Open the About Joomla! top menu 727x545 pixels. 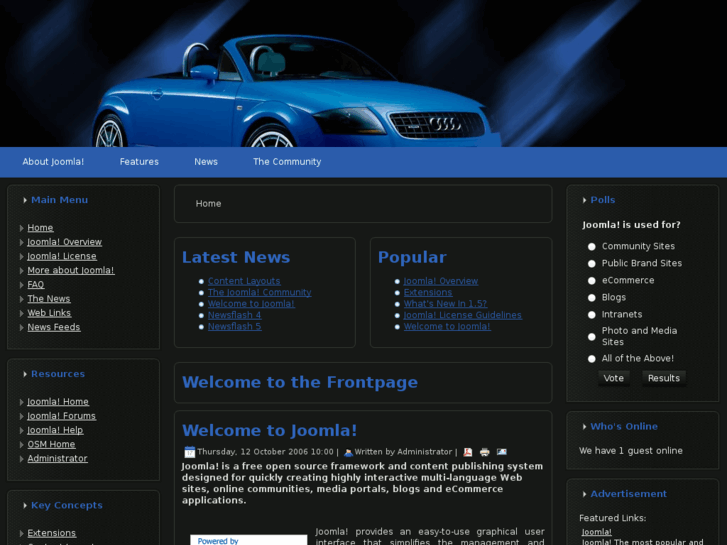point(53,162)
